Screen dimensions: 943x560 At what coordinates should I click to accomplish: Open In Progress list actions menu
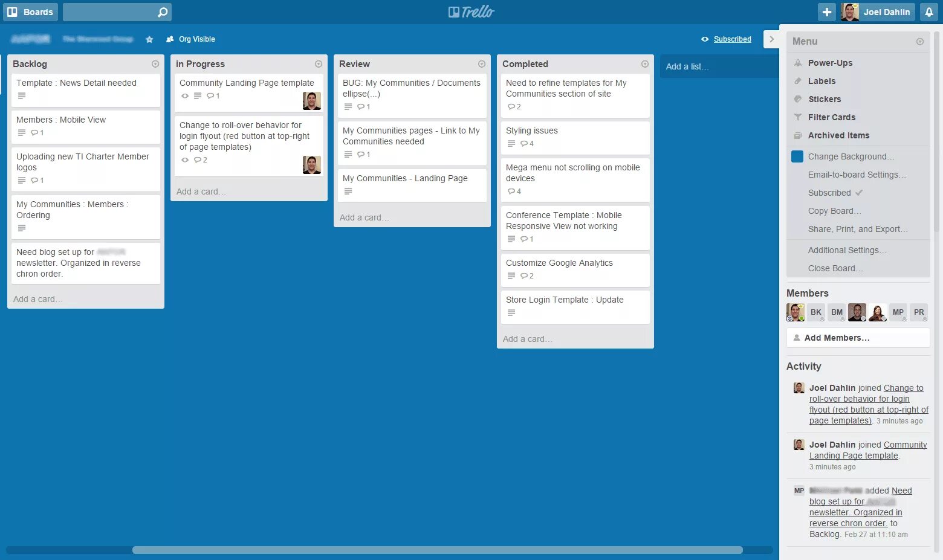tap(319, 64)
